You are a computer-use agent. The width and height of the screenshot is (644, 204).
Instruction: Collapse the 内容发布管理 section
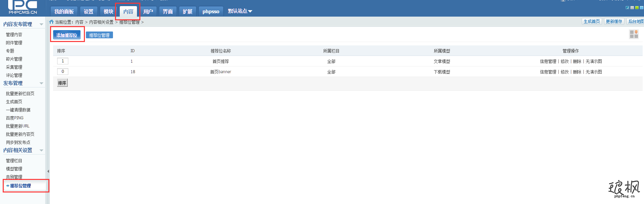click(41, 24)
